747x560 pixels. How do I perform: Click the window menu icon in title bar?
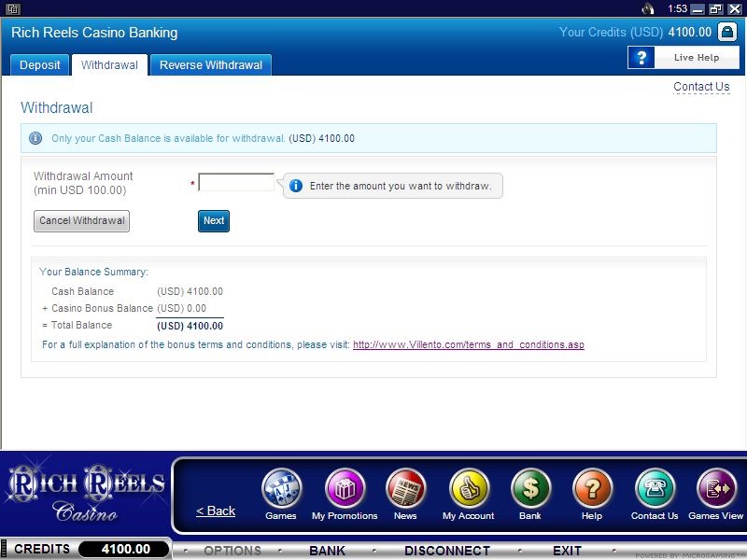tap(13, 8)
